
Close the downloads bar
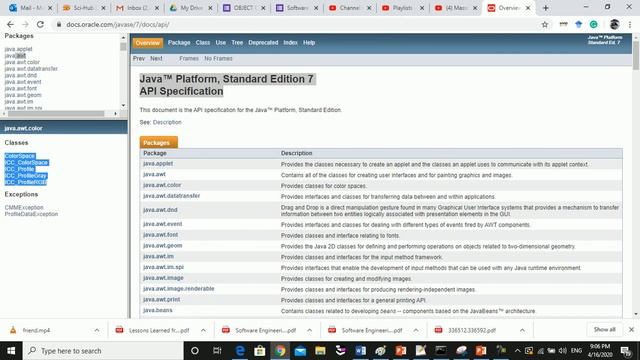(631, 329)
